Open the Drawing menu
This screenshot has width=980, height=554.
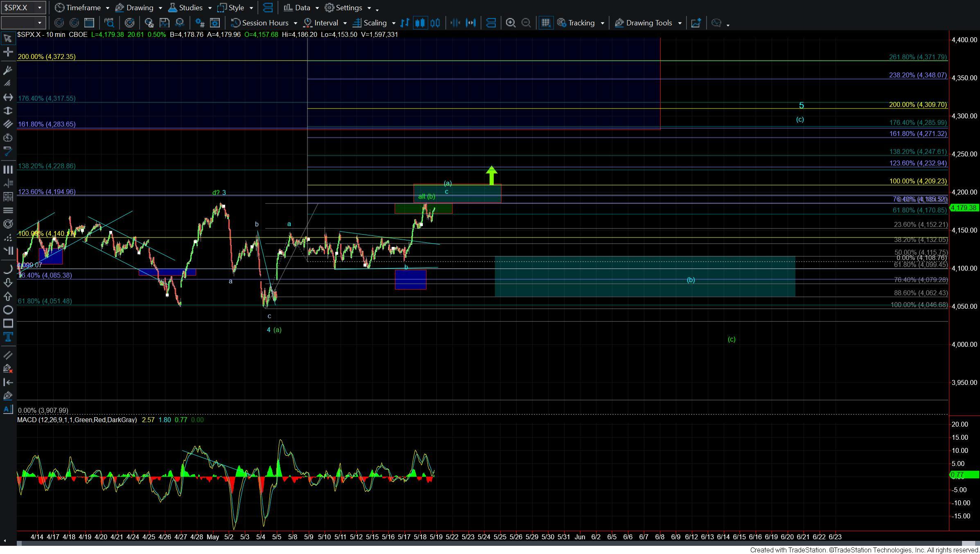tap(139, 8)
